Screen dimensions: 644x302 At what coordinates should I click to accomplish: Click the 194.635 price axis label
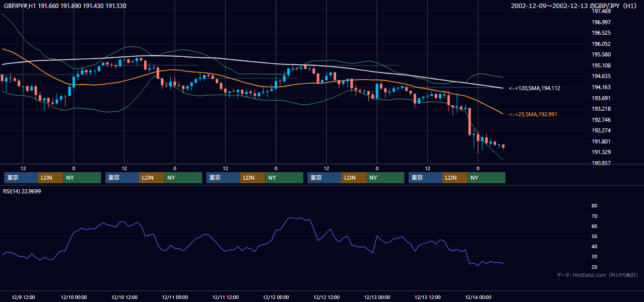(x=601, y=77)
